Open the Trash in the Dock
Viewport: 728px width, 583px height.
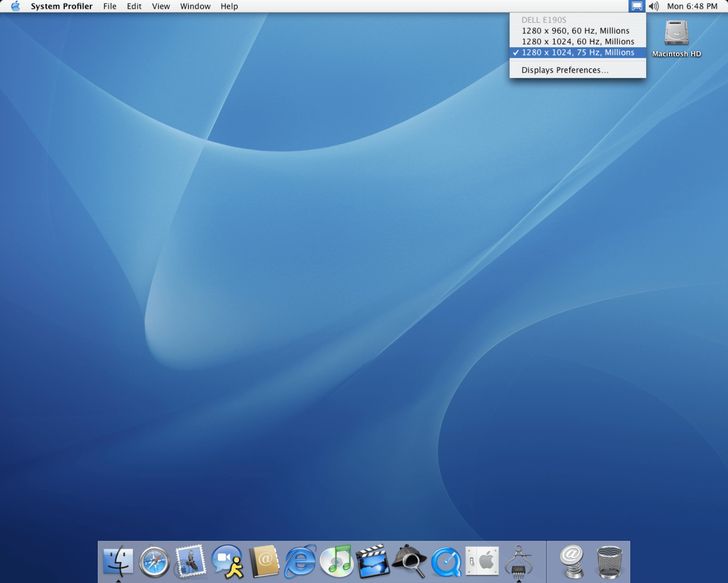pyautogui.click(x=610, y=562)
